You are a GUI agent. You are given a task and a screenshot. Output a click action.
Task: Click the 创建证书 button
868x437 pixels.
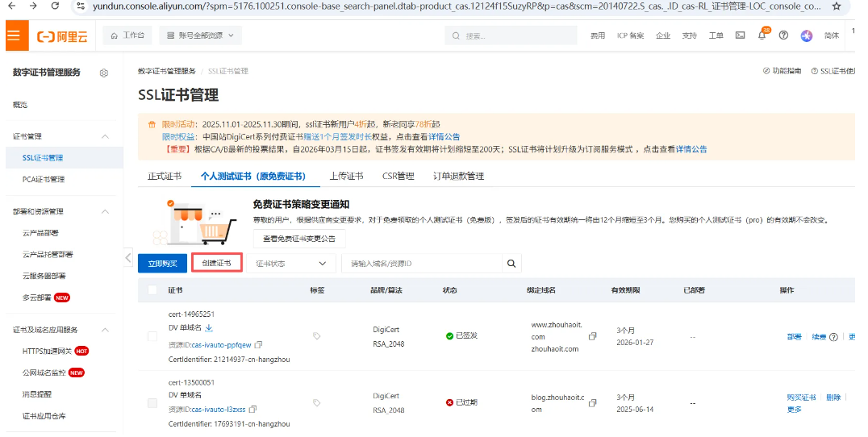click(216, 264)
